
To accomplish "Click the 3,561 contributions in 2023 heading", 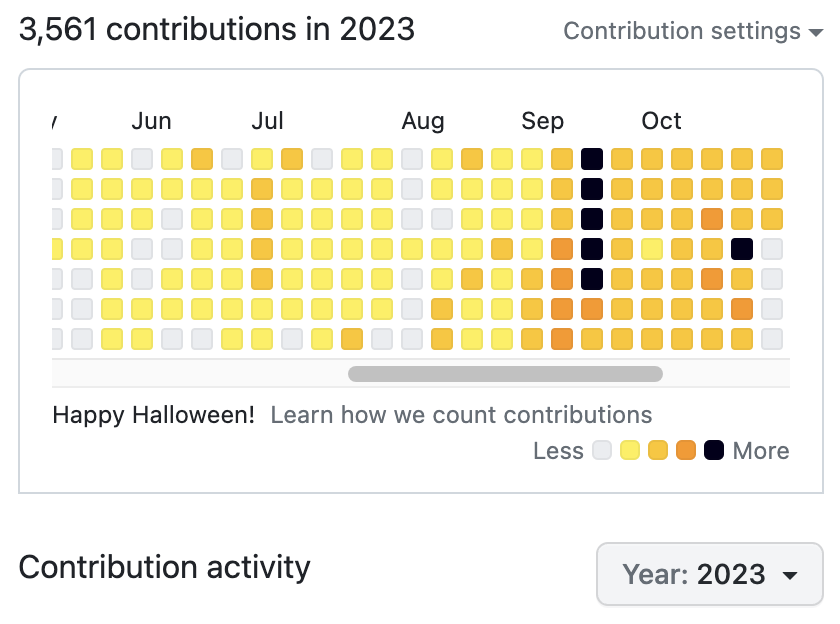I will point(217,29).
